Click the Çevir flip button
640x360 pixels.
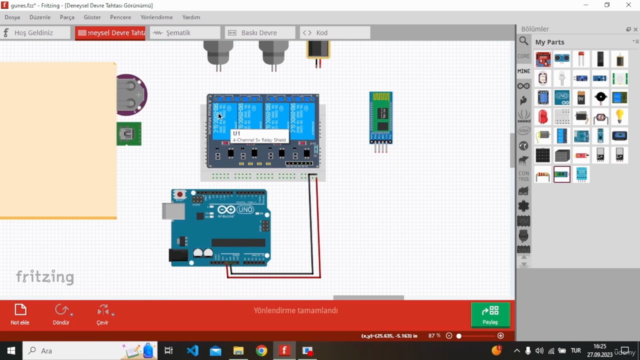coord(102,314)
